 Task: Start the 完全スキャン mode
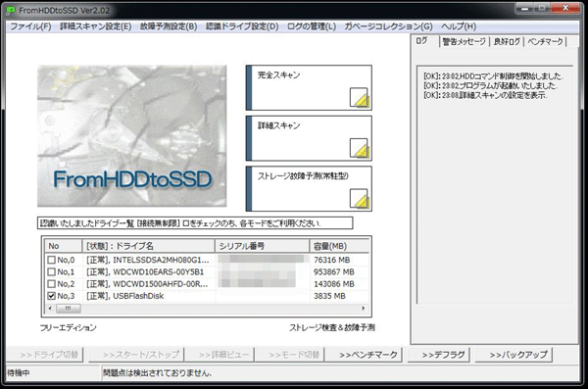[x=309, y=88]
